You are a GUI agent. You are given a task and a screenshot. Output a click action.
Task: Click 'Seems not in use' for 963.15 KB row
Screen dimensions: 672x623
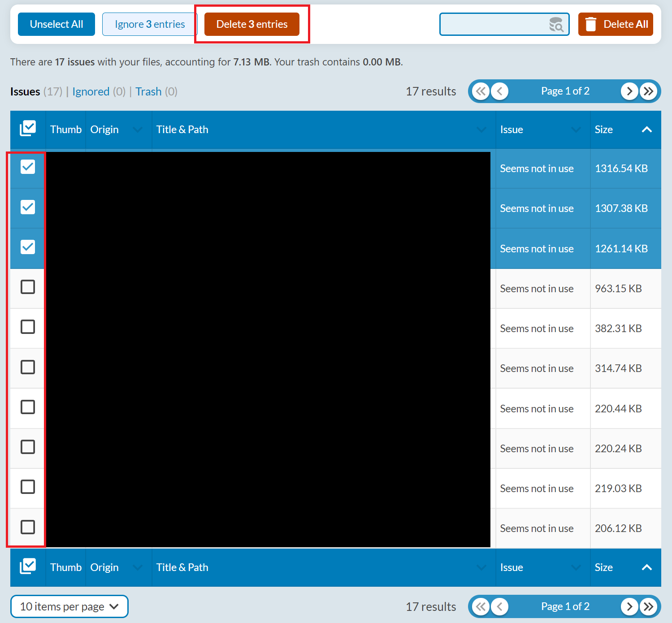537,289
